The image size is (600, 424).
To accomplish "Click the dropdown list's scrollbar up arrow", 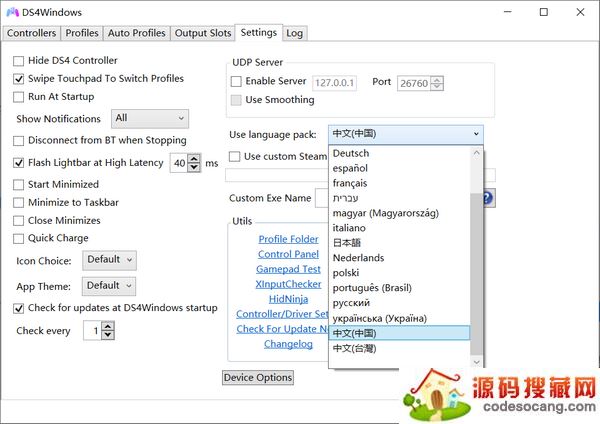I will [476, 153].
